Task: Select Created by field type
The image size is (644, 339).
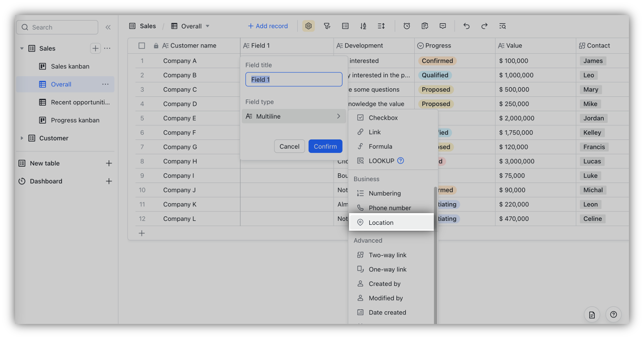Action: [x=393, y=284]
